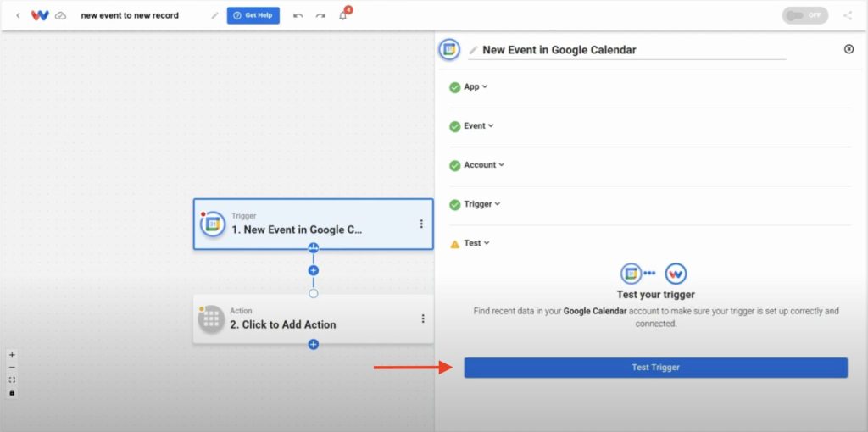Select the Click to Add Action node
868x432 pixels.
tap(314, 319)
